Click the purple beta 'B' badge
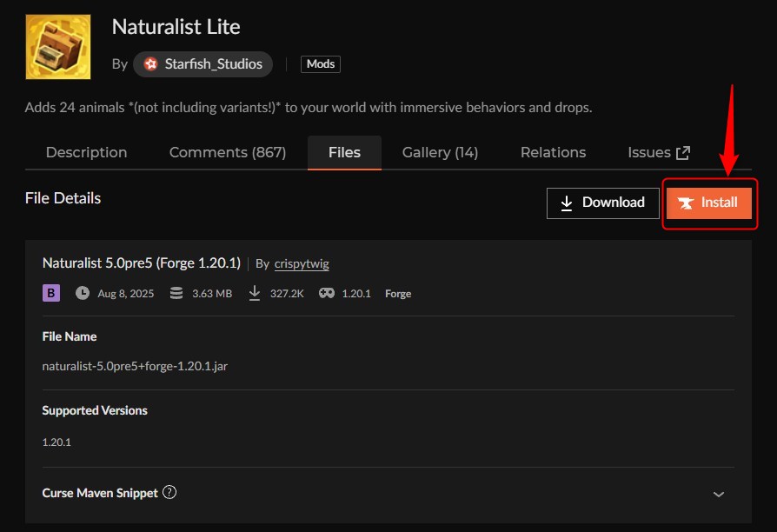The image size is (777, 532). tap(51, 293)
